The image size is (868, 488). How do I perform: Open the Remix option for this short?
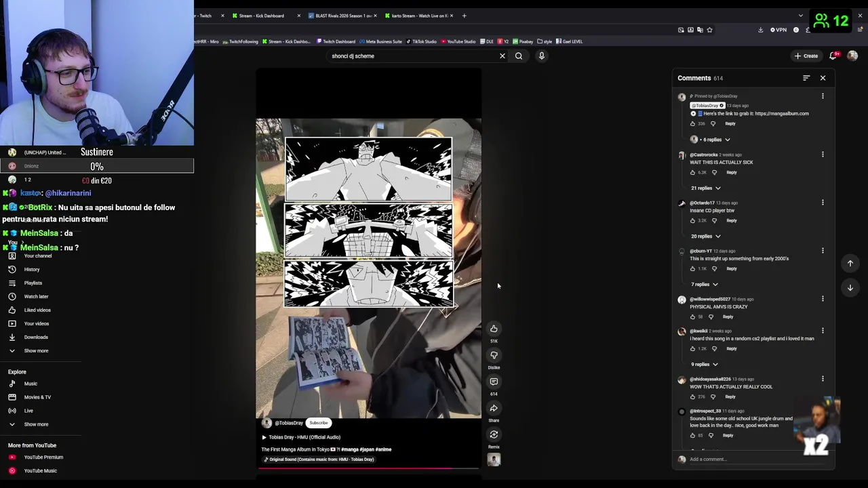click(x=494, y=434)
